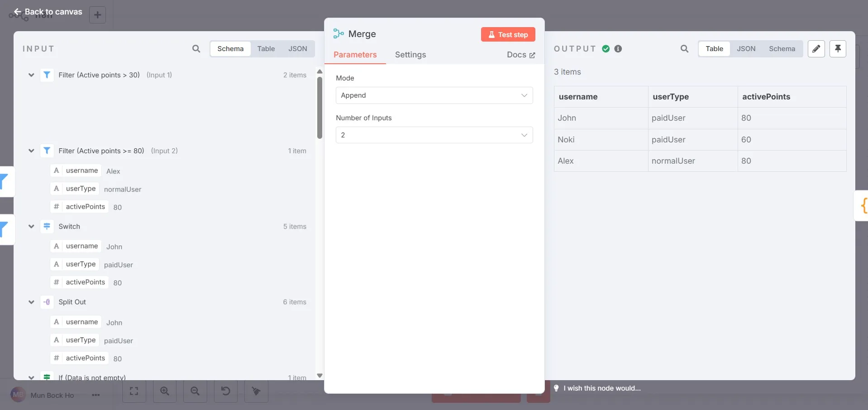
Task: Click activePoints field under Split Out
Action: [79, 358]
